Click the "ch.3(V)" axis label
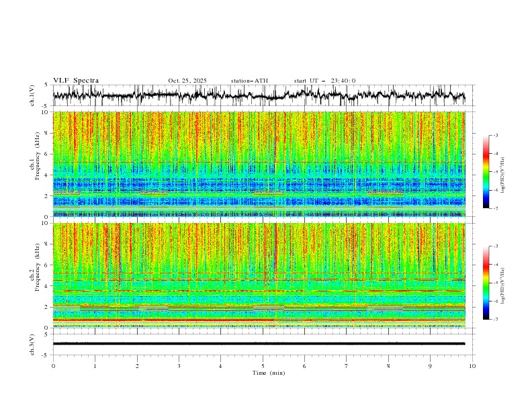This screenshot has width=532, height=411. click(32, 345)
